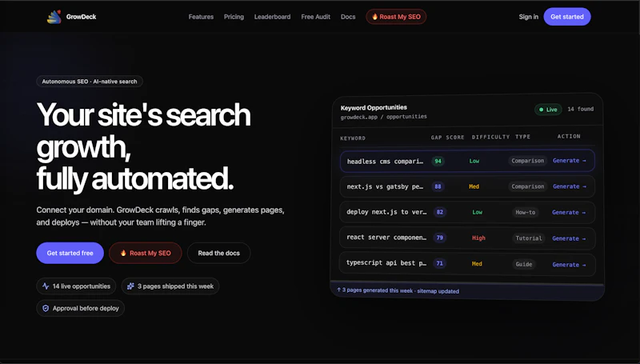This screenshot has width=640, height=364.
Task: Click the activity pulse icon beside 14 live opportunities
Action: tap(46, 286)
